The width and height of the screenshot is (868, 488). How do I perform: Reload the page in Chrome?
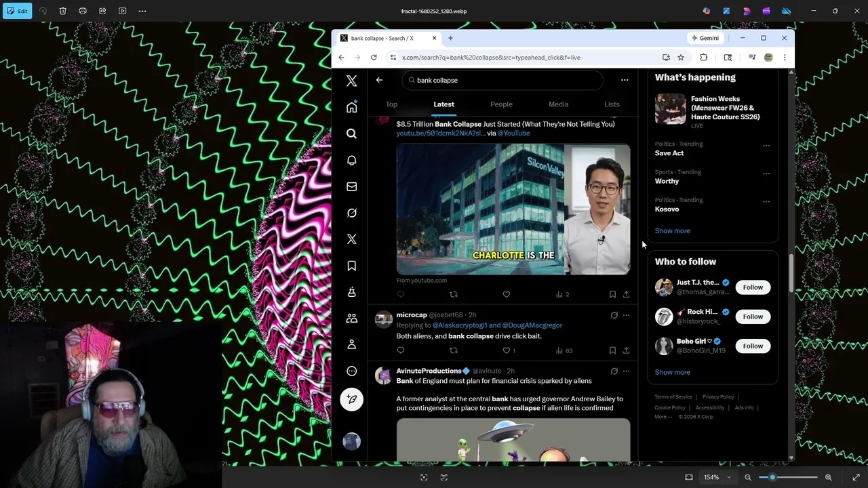coord(374,58)
